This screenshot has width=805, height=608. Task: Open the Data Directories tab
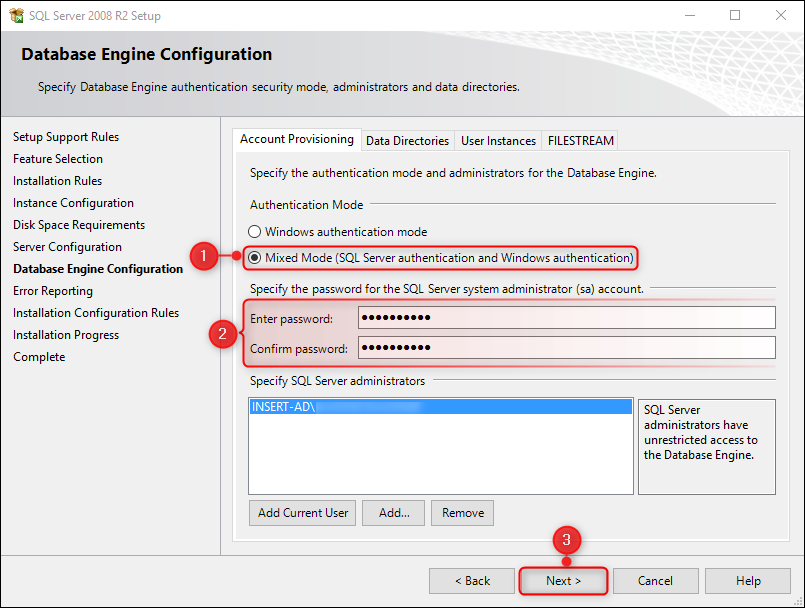point(408,141)
